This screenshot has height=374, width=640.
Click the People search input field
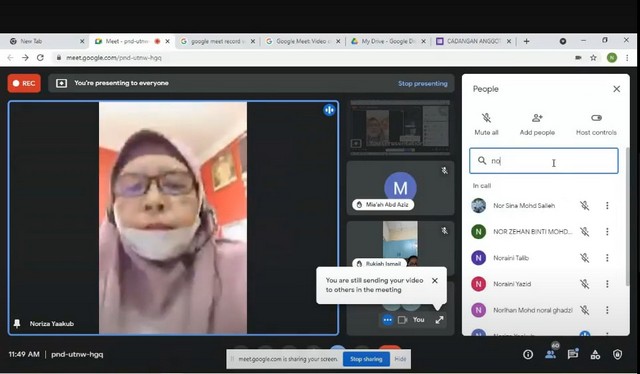point(544,161)
